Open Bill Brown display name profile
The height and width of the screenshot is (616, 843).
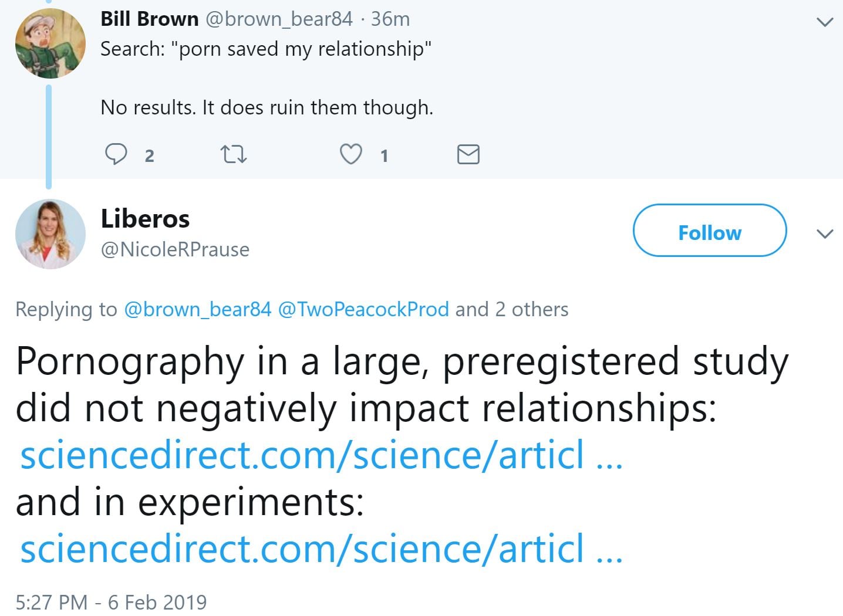[x=150, y=19]
